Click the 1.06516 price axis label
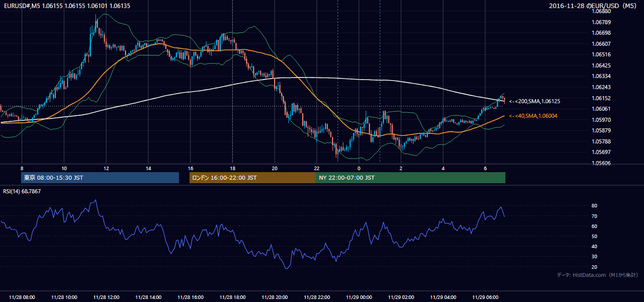 tap(602, 54)
